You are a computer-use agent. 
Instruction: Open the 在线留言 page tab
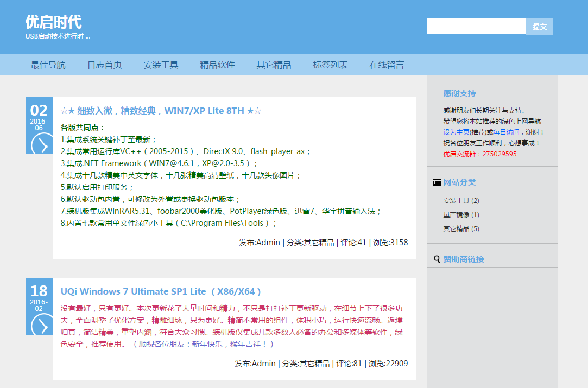pyautogui.click(x=387, y=65)
